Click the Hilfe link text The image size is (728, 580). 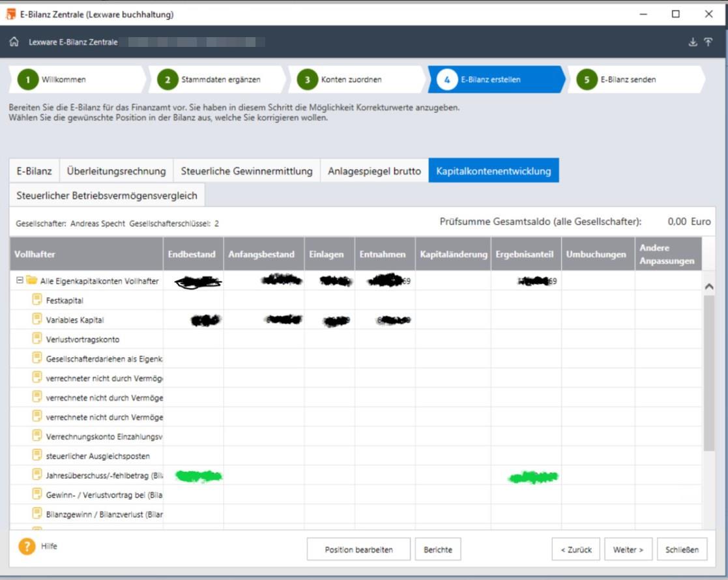pos(49,546)
